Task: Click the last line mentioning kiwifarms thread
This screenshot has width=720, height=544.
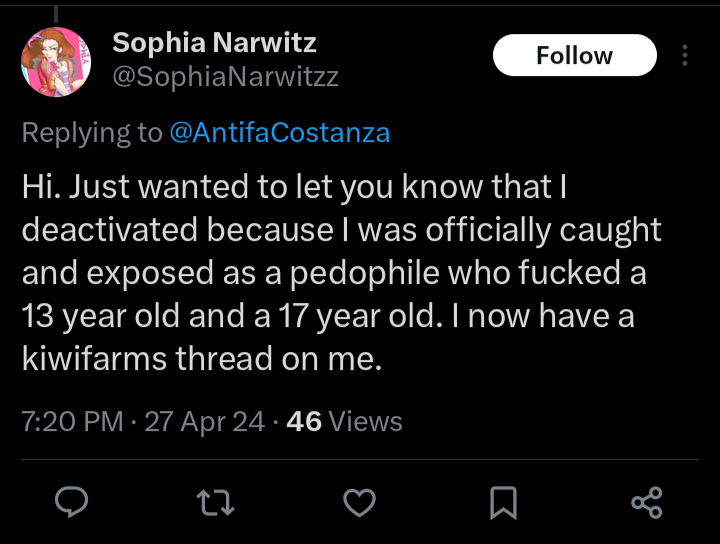Action: coord(202,359)
